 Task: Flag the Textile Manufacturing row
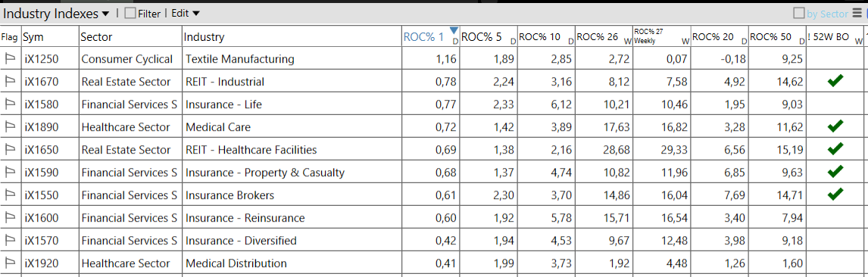click(x=10, y=59)
